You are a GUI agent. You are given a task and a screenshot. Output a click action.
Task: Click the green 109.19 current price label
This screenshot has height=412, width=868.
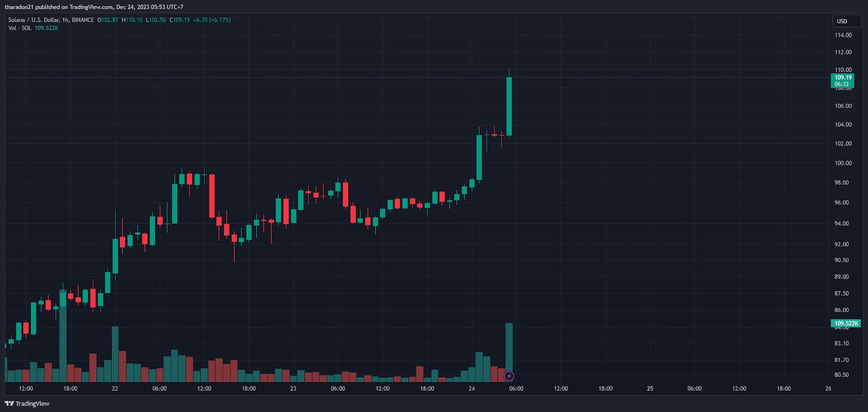pos(843,80)
